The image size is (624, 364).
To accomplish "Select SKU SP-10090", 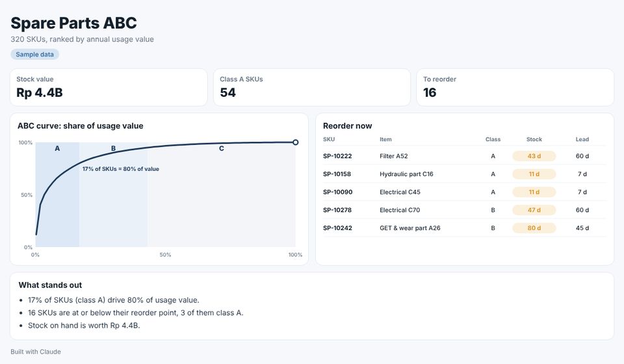I will click(x=338, y=192).
